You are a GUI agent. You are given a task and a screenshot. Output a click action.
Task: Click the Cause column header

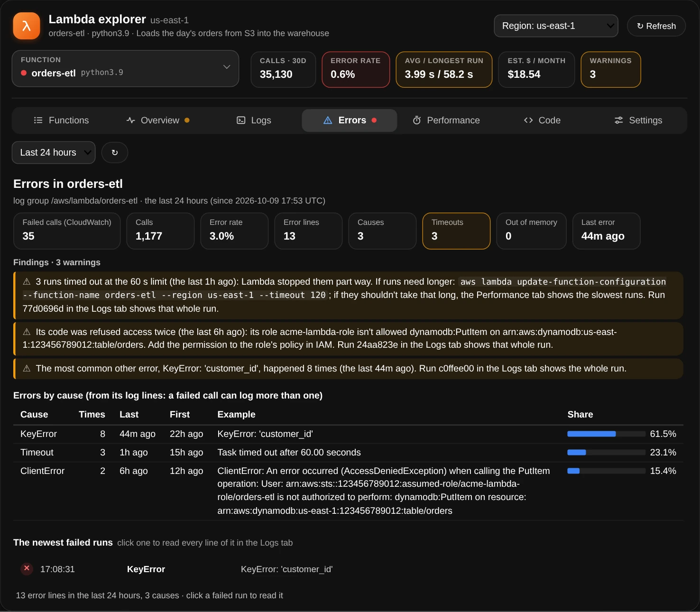tap(34, 415)
